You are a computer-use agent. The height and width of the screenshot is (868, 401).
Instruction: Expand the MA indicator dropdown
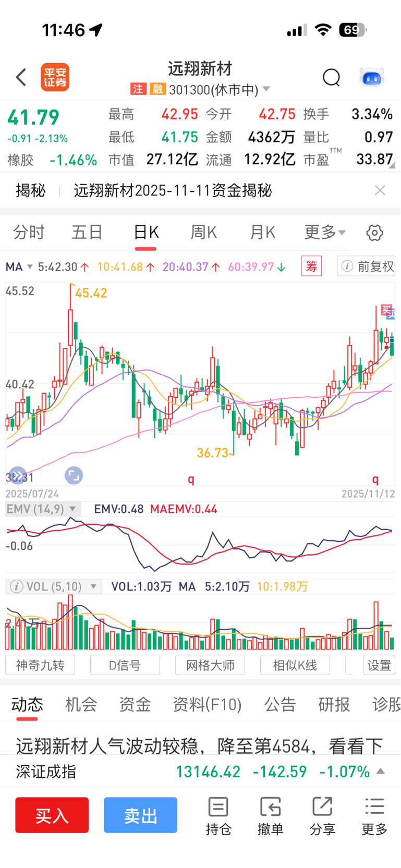pyautogui.click(x=30, y=267)
